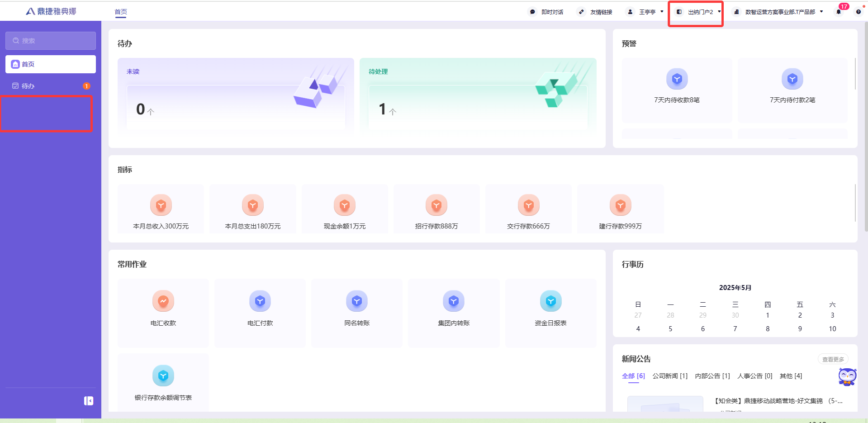The height and width of the screenshot is (423, 868).
Task: Switch to the 首页 top tab
Action: point(121,12)
